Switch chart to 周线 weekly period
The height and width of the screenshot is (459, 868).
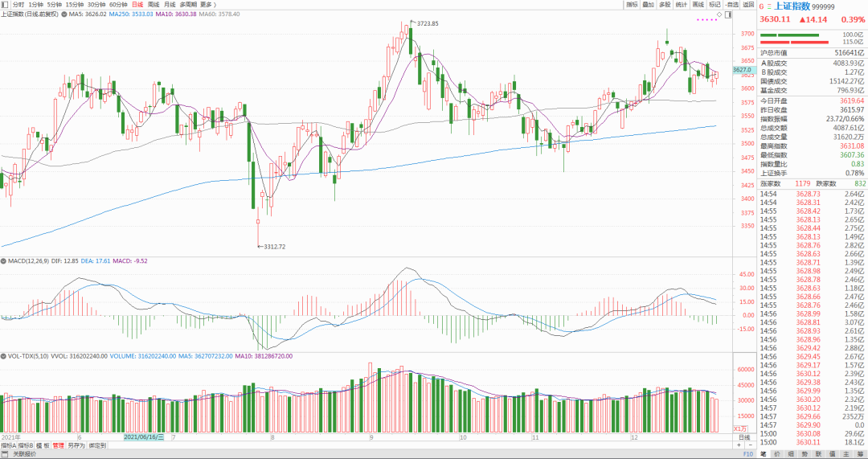154,5
